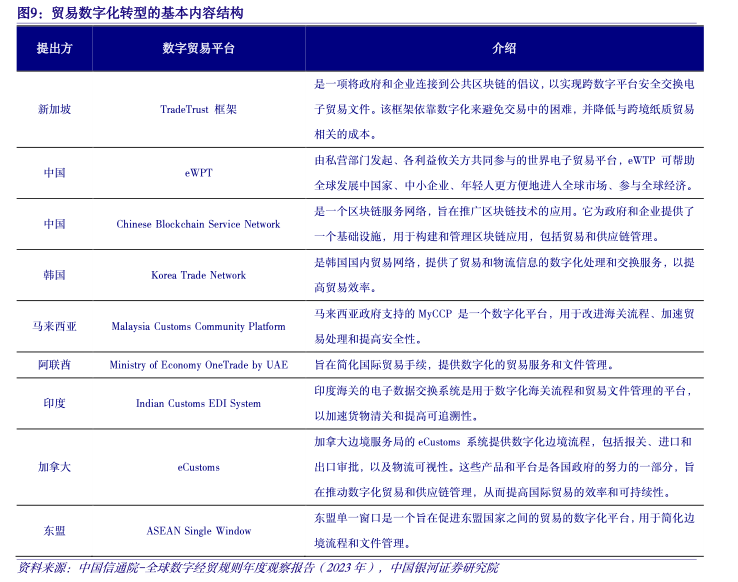Image resolution: width=738 pixels, height=582 pixels.
Task: Click the 新加坡 cell
Action: point(54,109)
